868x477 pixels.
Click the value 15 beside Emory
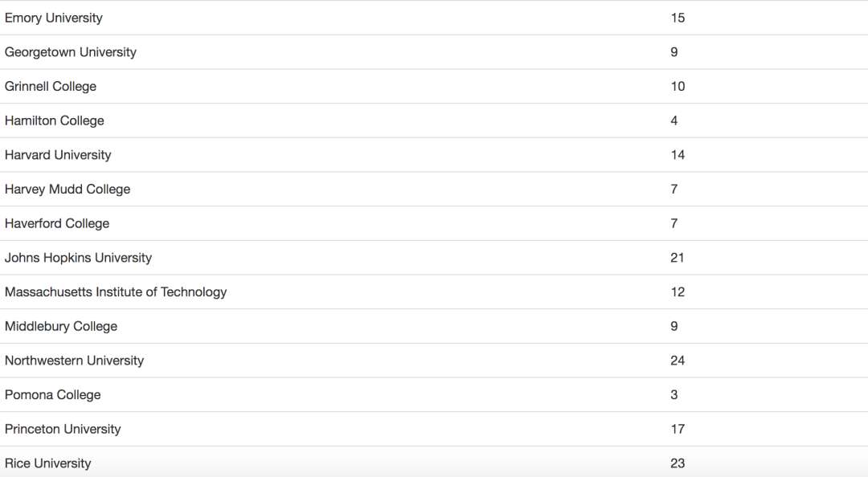click(x=678, y=18)
